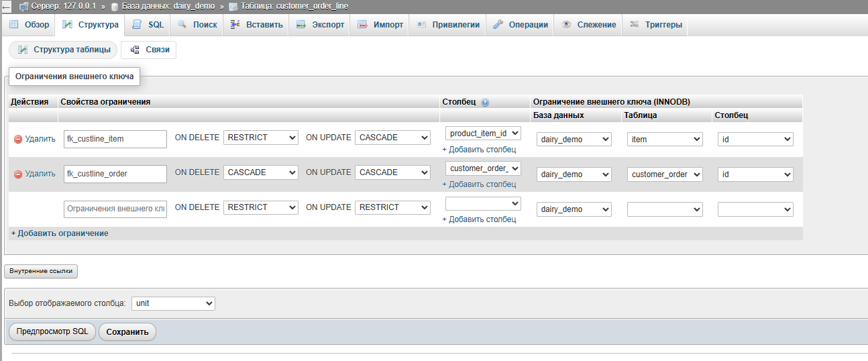This screenshot has width=868, height=361.
Task: Open ON UPDATE dropdown for fk_custline_order
Action: tap(392, 172)
